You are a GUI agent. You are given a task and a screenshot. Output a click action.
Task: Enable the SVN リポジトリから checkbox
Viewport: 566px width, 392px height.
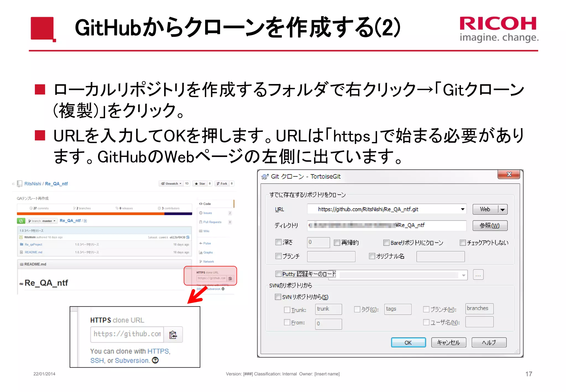tap(278, 297)
